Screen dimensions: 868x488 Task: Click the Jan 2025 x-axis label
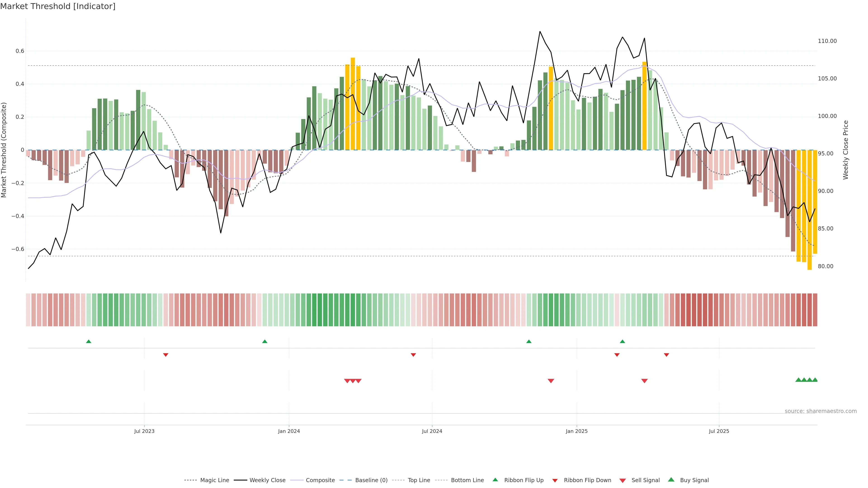577,431
